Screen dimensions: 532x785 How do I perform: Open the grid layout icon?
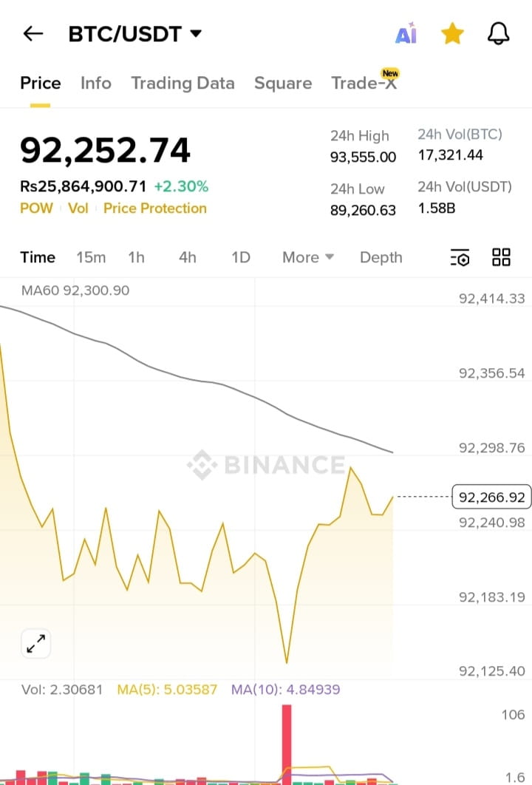coord(501,257)
